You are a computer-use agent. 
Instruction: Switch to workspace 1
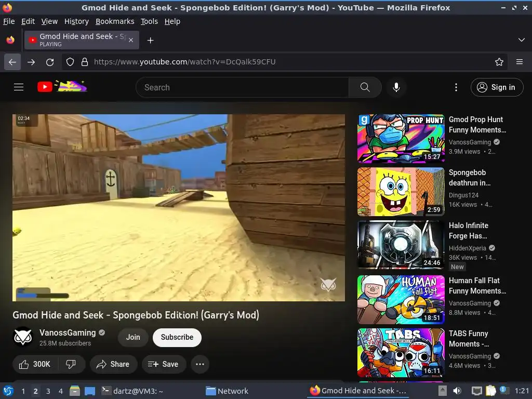click(x=23, y=391)
